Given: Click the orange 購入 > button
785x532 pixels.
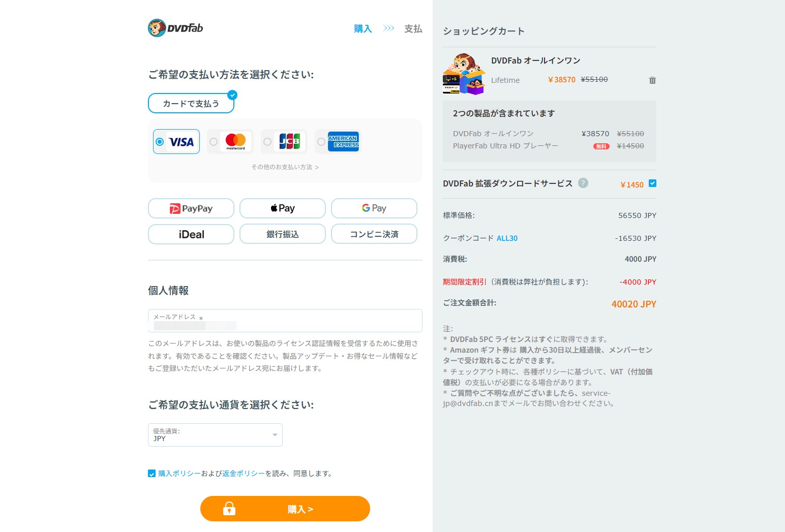Looking at the screenshot, I should point(285,509).
